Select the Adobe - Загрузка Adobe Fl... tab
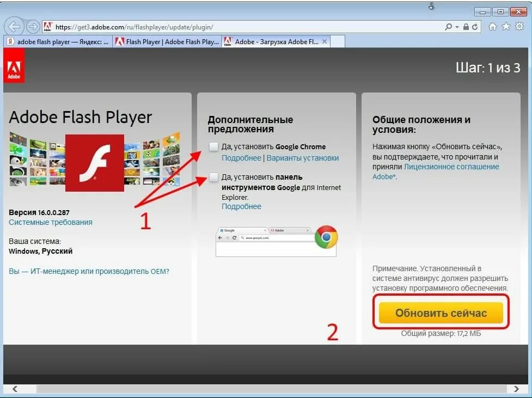The height and width of the screenshot is (398, 532). pyautogui.click(x=276, y=42)
